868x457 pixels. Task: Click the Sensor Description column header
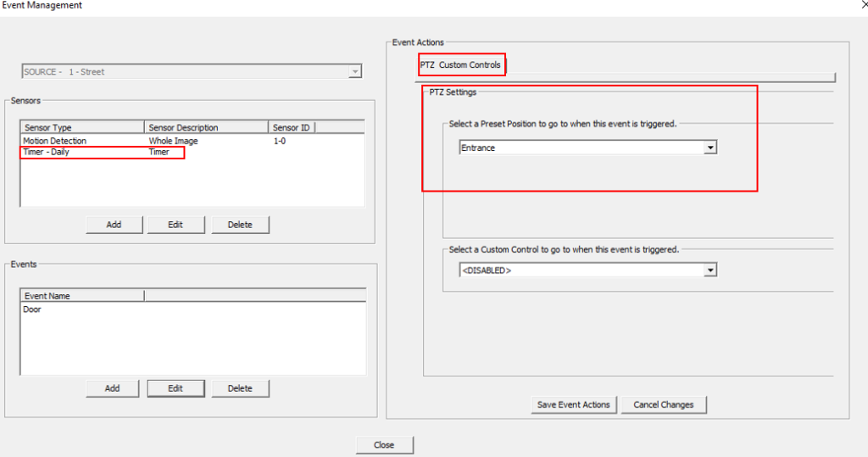(x=207, y=127)
